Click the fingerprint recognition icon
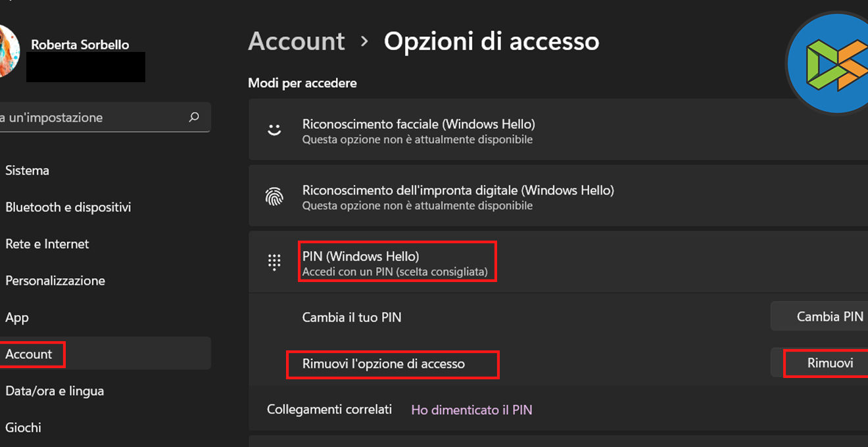The image size is (868, 447). coord(274,197)
